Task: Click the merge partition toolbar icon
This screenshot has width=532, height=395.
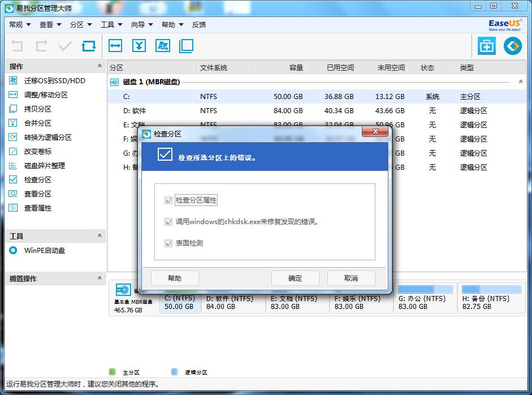Action: pyautogui.click(x=139, y=45)
